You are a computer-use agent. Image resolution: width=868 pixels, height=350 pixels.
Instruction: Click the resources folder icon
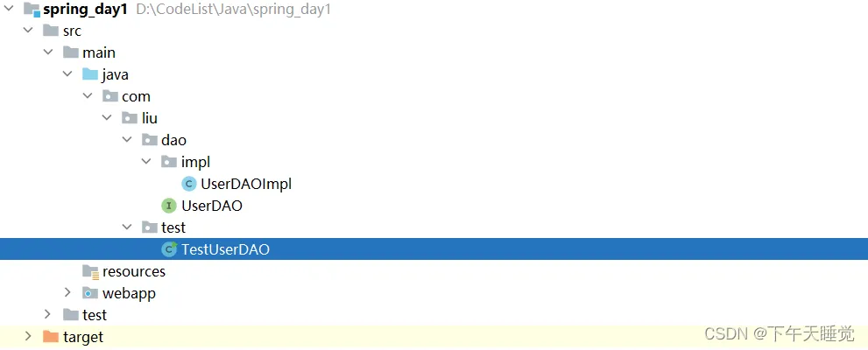(x=90, y=271)
